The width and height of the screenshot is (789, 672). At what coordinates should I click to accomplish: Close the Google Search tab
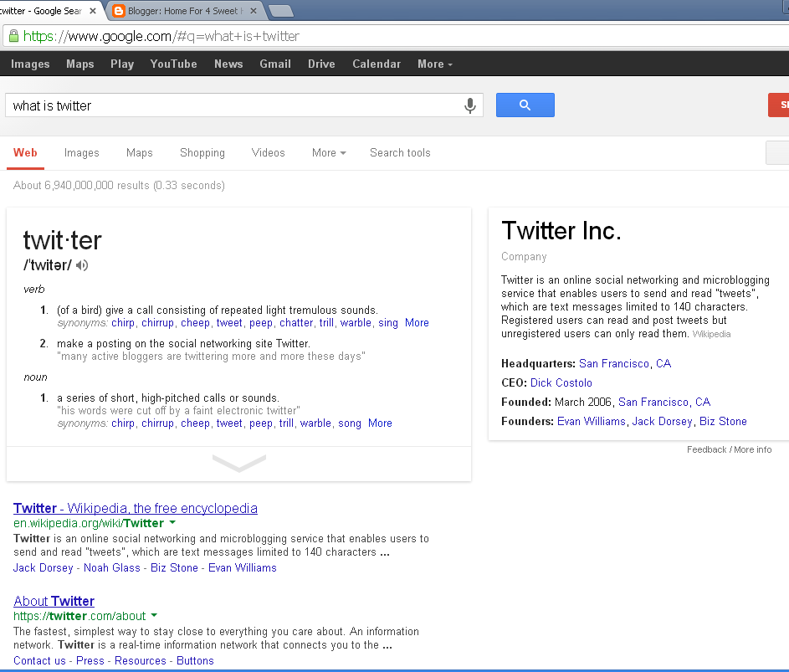point(93,11)
